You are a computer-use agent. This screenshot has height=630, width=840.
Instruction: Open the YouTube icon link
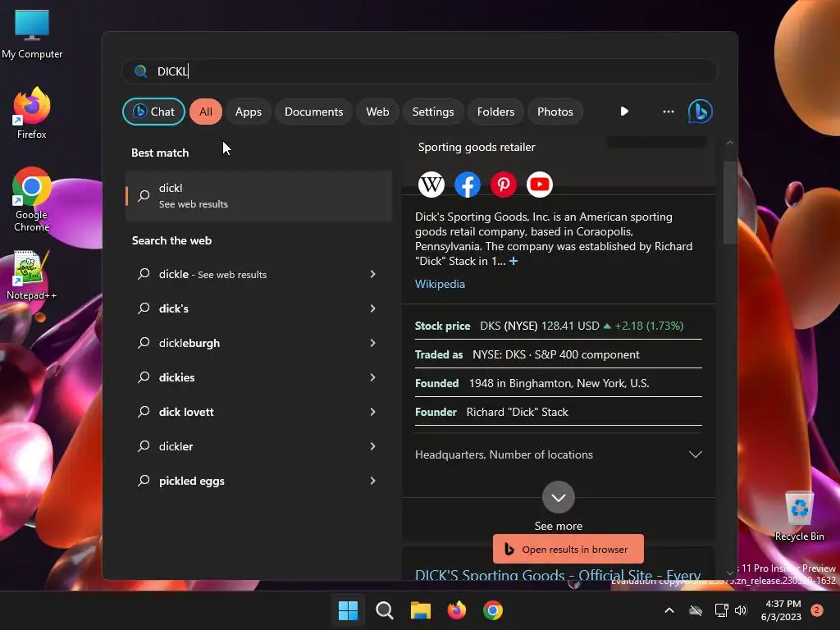tap(540, 185)
